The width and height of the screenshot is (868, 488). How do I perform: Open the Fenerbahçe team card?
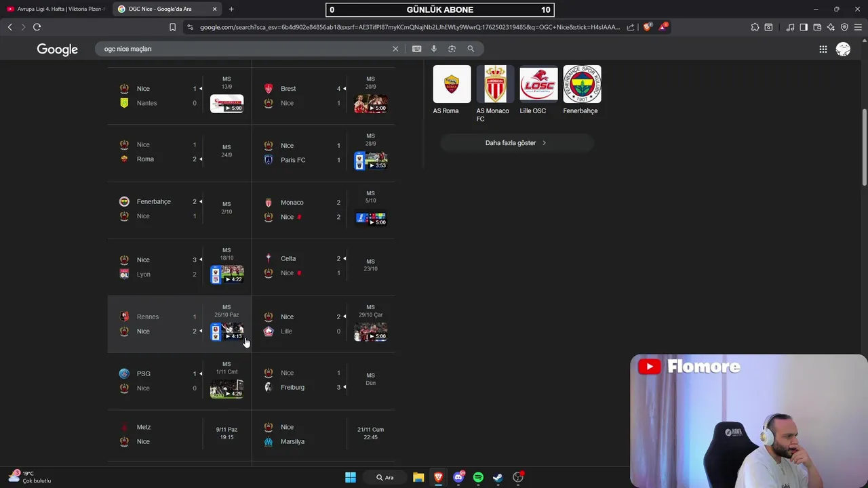click(582, 90)
